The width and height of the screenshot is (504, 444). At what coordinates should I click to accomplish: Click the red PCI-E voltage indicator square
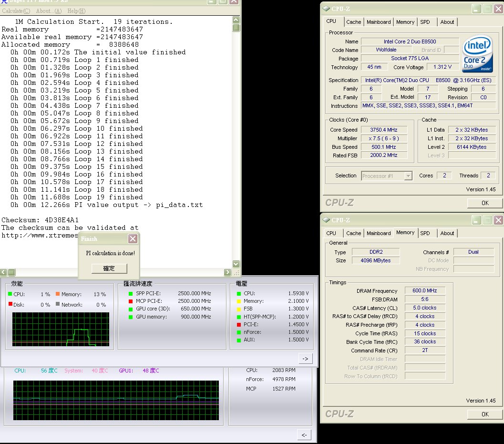coord(239,325)
